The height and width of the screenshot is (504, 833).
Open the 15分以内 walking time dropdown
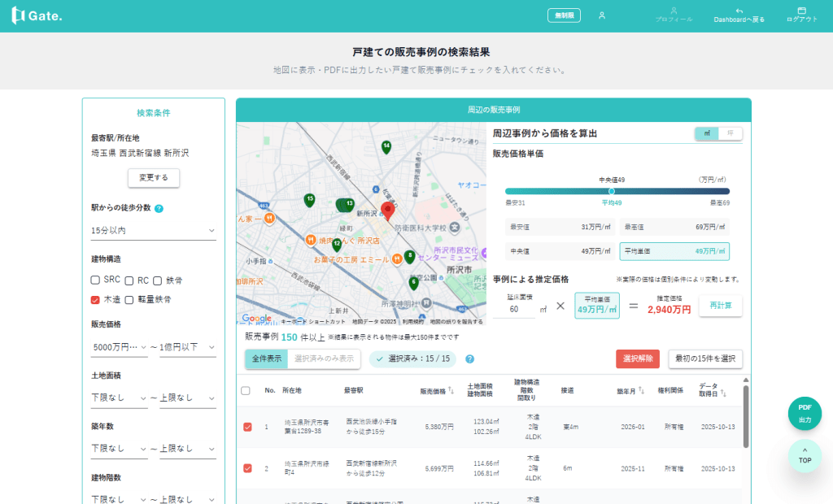click(x=153, y=231)
